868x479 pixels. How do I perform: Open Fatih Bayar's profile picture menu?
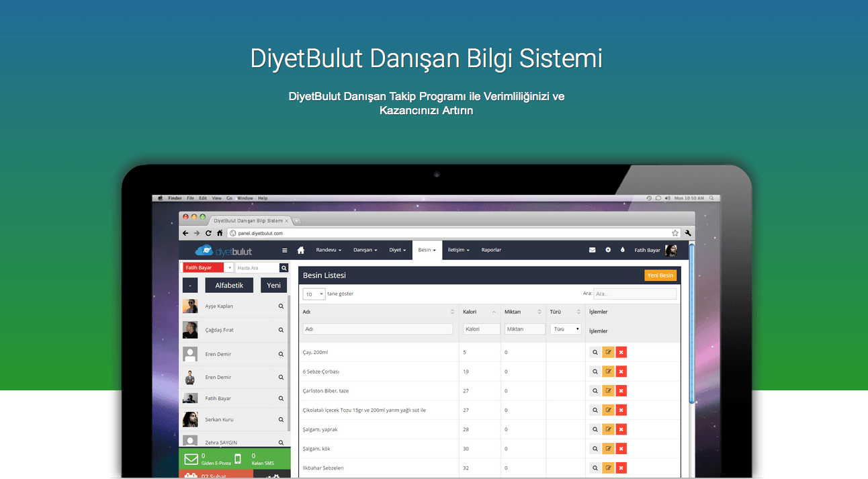pyautogui.click(x=671, y=249)
